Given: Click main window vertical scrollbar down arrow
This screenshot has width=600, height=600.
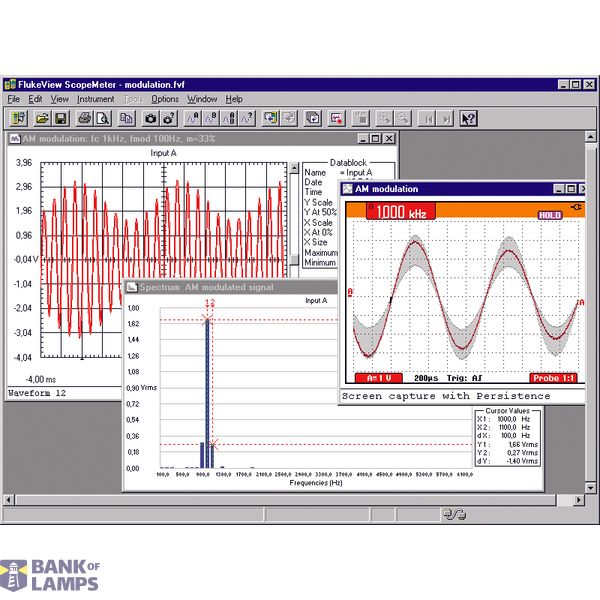Looking at the screenshot, I should point(590,488).
